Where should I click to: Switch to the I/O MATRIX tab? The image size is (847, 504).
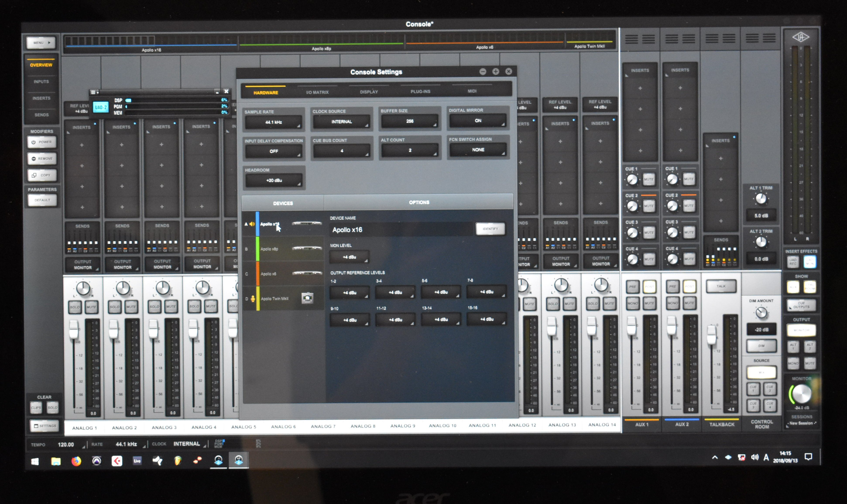point(317,92)
